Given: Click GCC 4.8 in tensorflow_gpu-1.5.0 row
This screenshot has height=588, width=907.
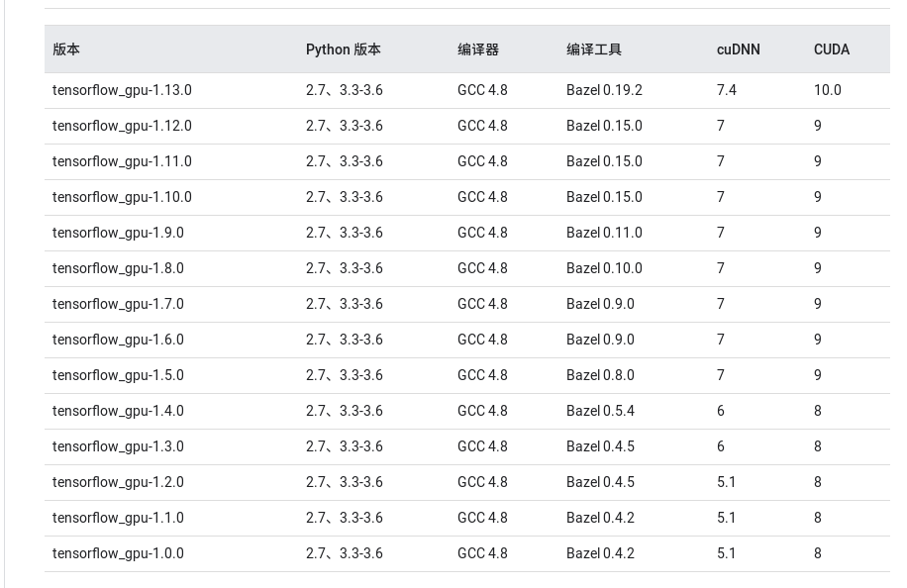Looking at the screenshot, I should pyautogui.click(x=482, y=376).
